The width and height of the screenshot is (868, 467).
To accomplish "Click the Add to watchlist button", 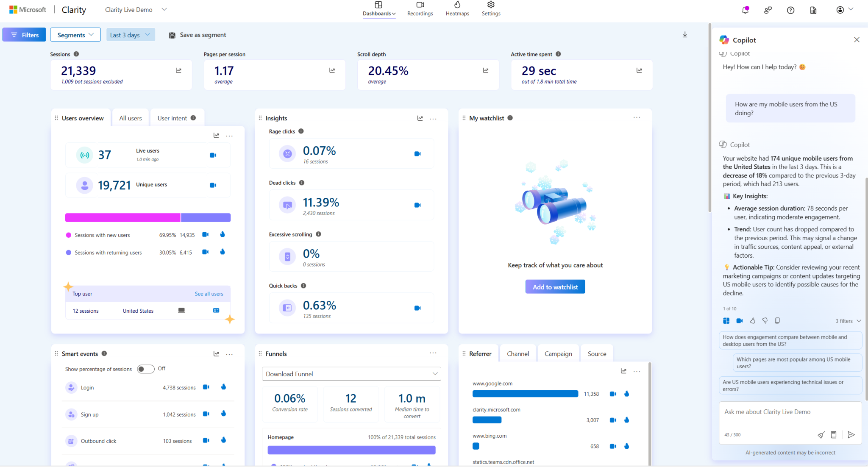I will tap(555, 287).
